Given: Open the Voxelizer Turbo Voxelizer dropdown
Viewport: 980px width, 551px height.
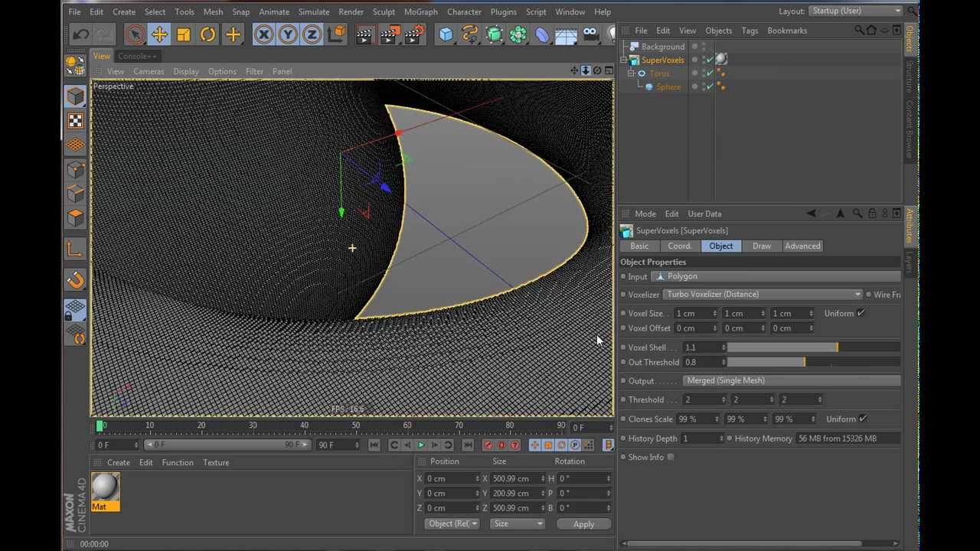Looking at the screenshot, I should click(763, 294).
